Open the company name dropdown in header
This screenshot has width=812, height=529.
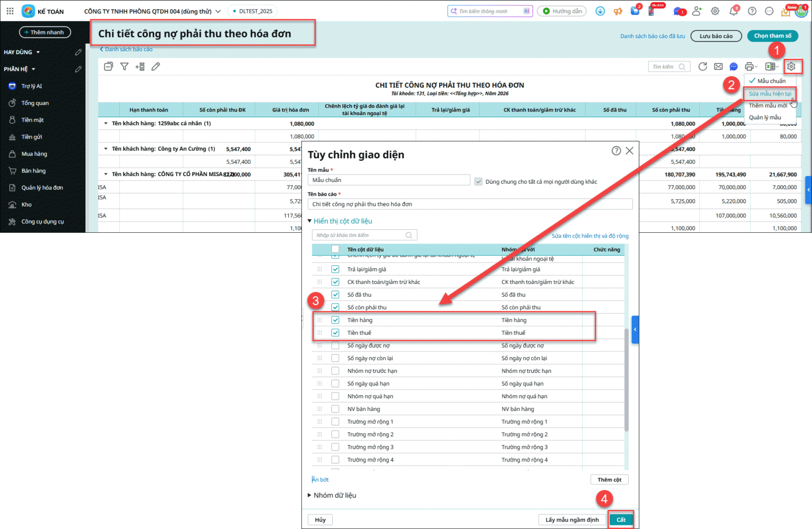218,11
